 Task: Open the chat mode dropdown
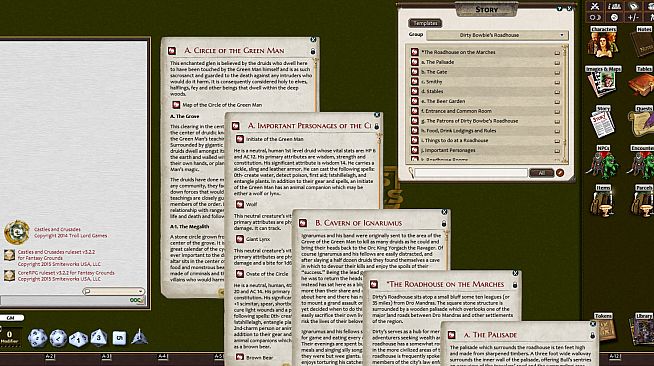(x=113, y=291)
